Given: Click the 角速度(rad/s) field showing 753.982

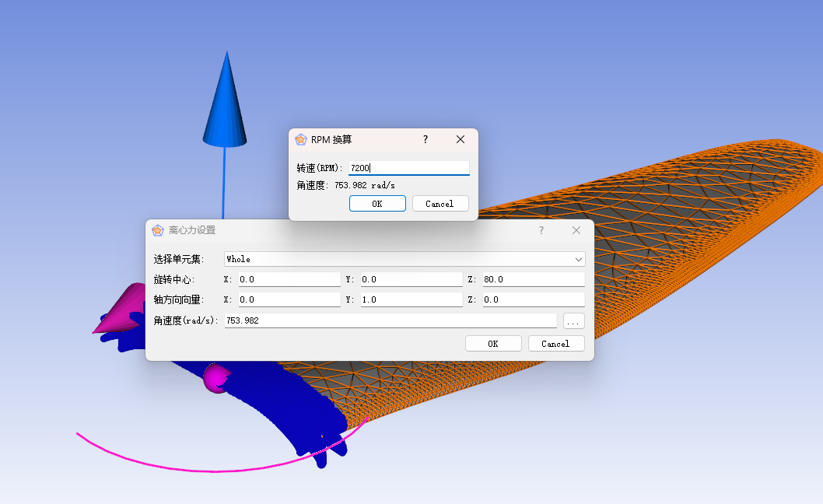Looking at the screenshot, I should point(390,320).
